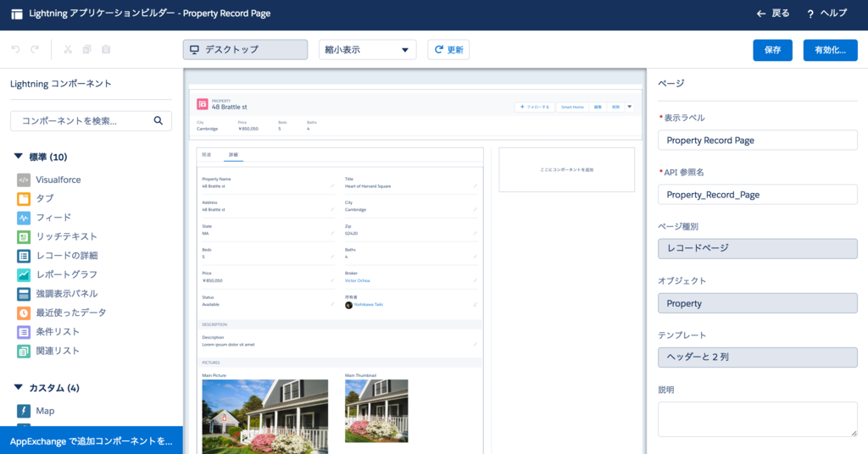Click the 更新 refresh button
The image size is (868, 454).
448,50
